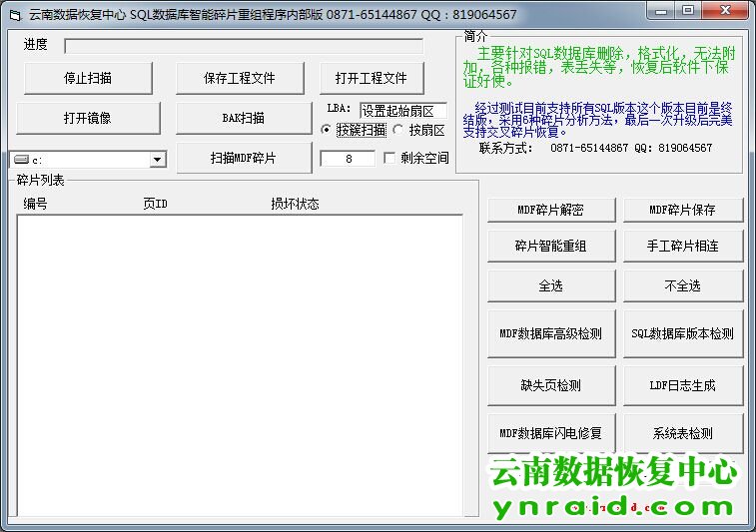Screen dimensions: 756x532
Task: Click the application icon in title bar
Action: pos(14,15)
